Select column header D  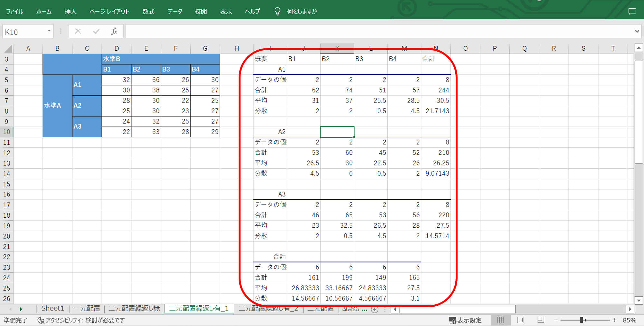(117, 48)
